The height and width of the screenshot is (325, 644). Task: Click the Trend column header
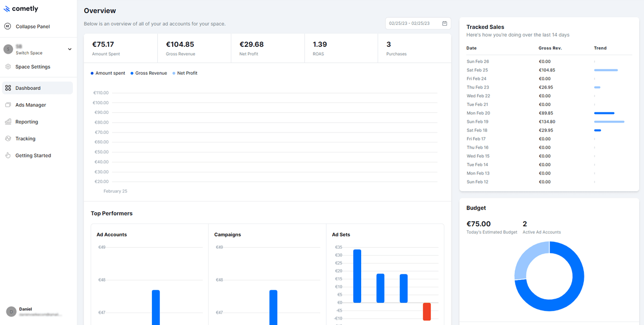tap(600, 48)
